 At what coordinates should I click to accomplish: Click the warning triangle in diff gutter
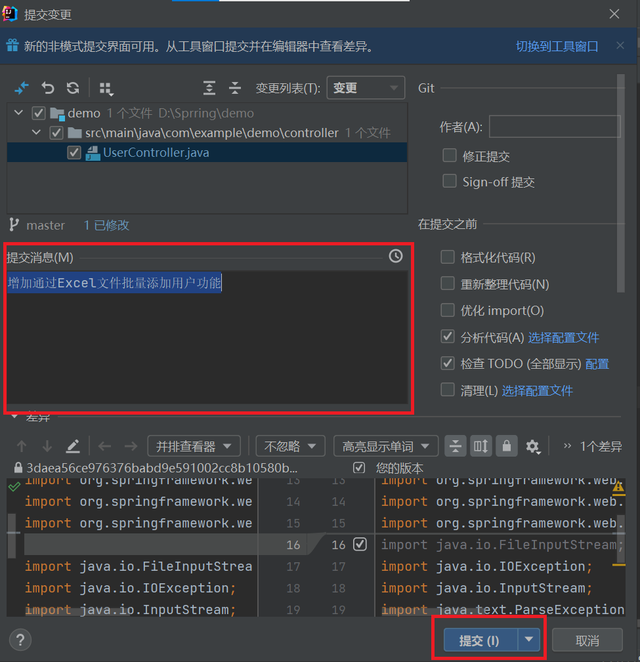[x=618, y=487]
